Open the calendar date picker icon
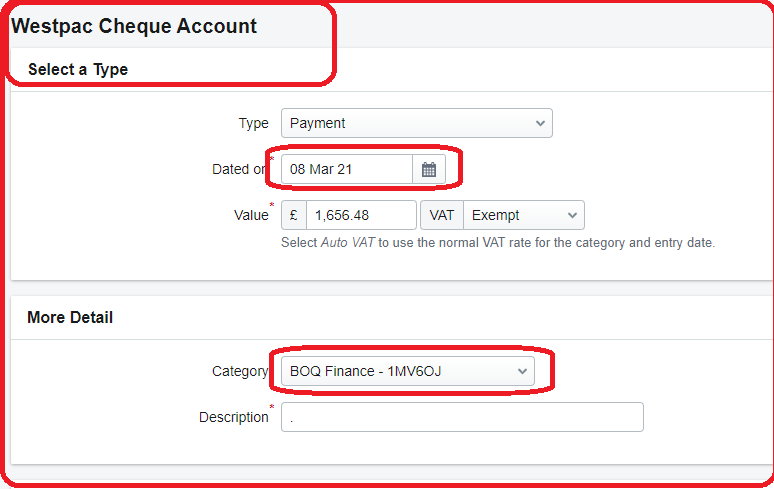Screen dimensions: 774x489 click(x=429, y=170)
